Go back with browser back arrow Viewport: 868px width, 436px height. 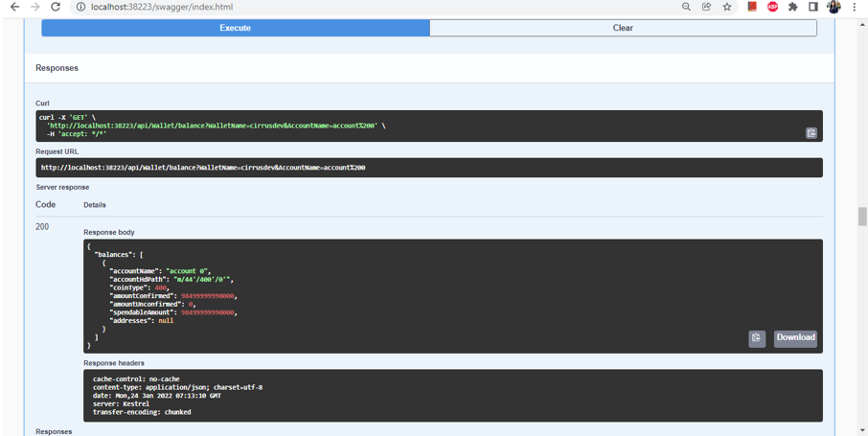click(x=15, y=7)
